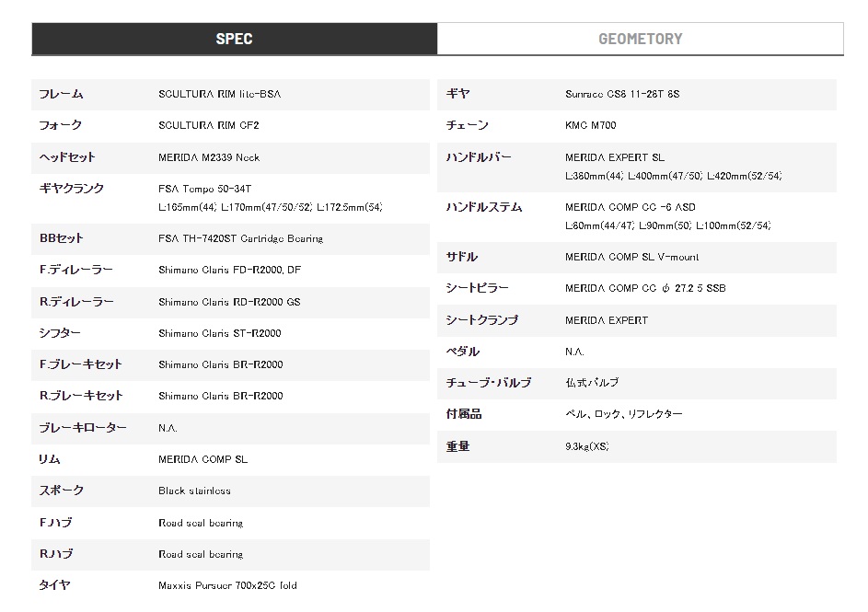The image size is (868, 612).
Task: Select the MERIDA COMP SL V-mount saddle text
Action: coord(631,257)
